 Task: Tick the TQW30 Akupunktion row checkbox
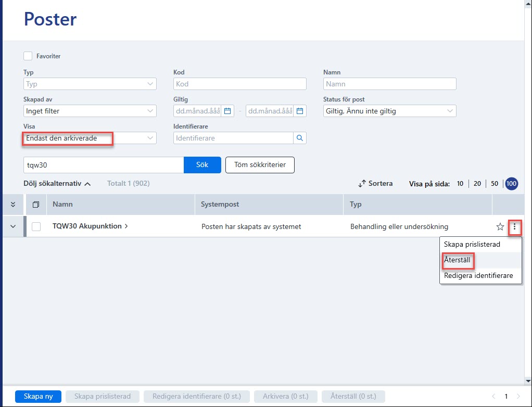pyautogui.click(x=36, y=226)
